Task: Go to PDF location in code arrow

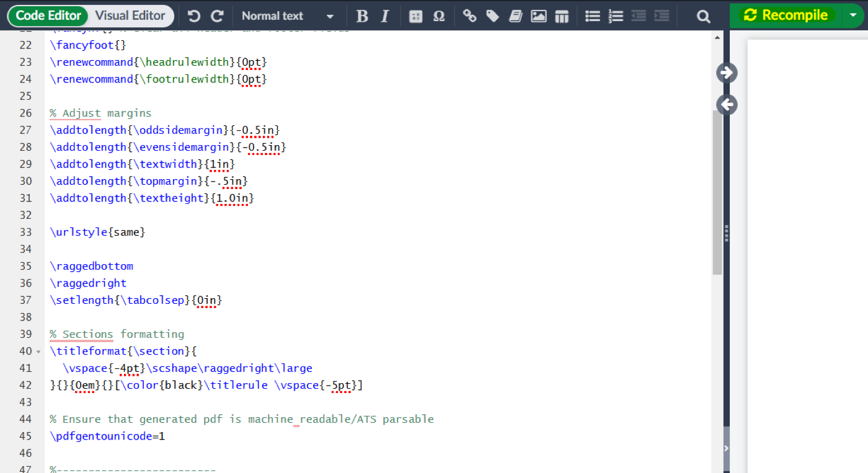Action: [727, 105]
